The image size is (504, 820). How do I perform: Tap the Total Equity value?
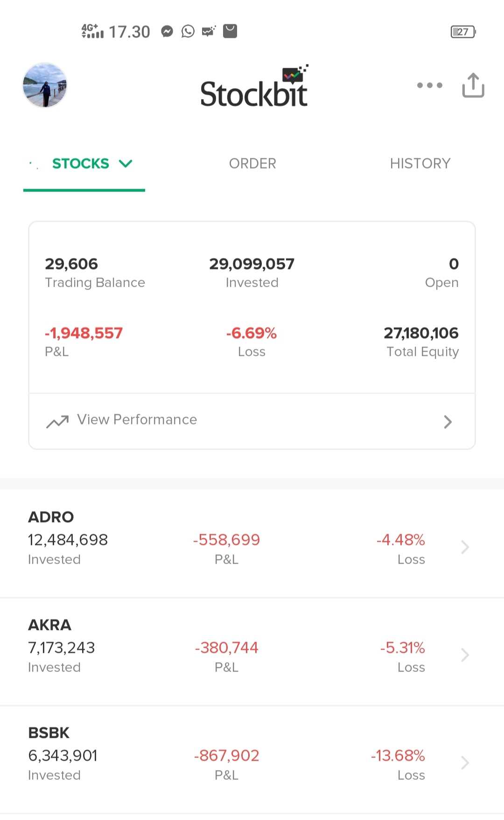point(421,333)
